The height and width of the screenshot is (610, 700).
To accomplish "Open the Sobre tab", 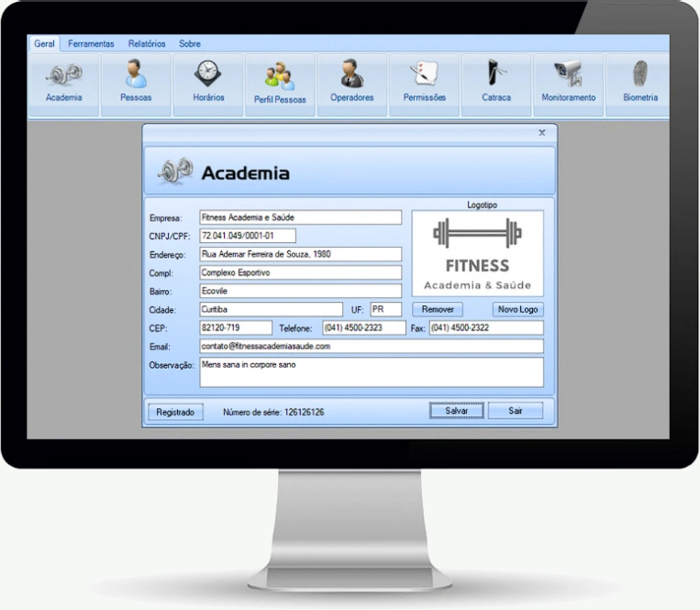I will pos(190,44).
